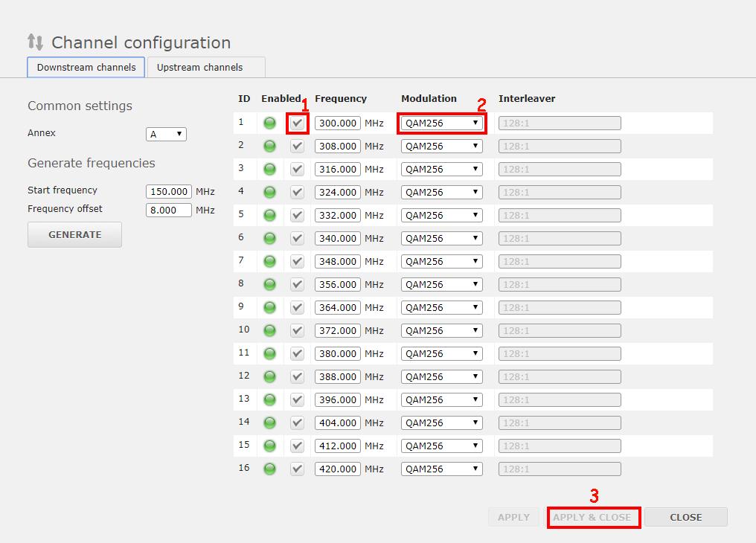This screenshot has width=756, height=543.
Task: Click the green status LED for channel 4
Action: pyautogui.click(x=269, y=193)
